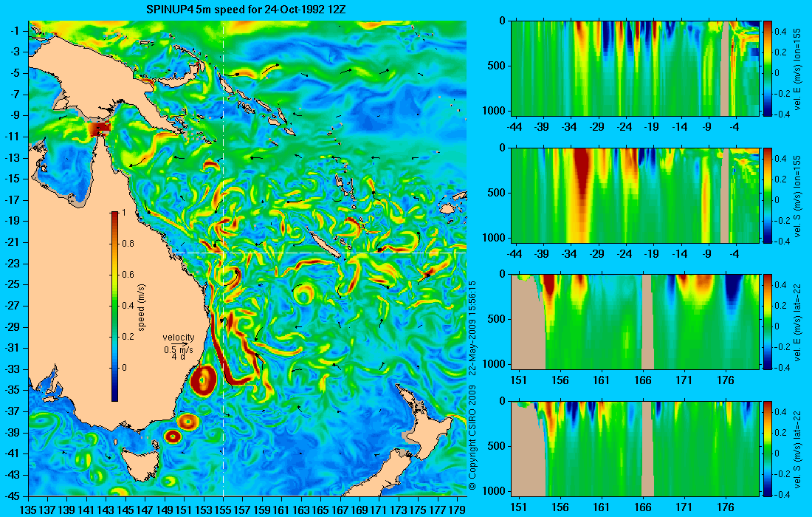
Task: Select the southward velocity section at lat=-22
Action: click(635, 448)
